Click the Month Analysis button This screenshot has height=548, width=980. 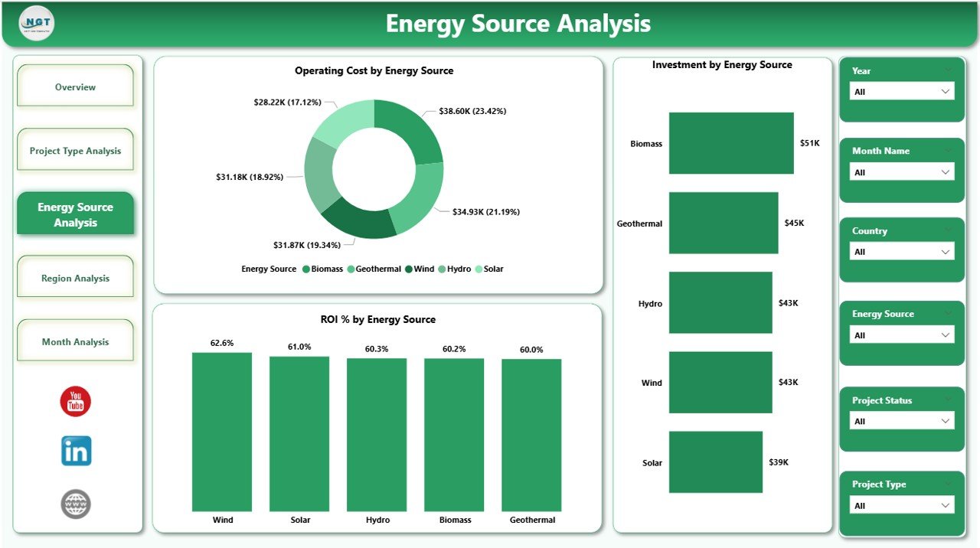point(75,341)
